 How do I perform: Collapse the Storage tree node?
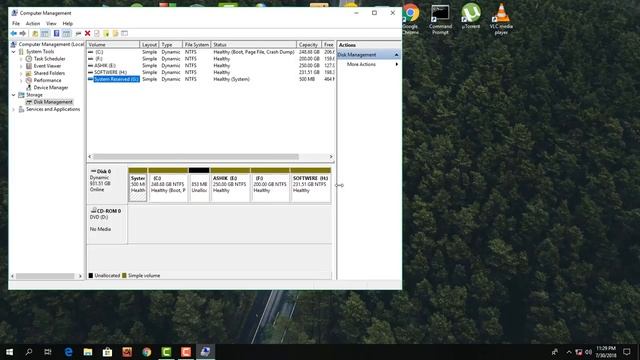tap(13, 95)
